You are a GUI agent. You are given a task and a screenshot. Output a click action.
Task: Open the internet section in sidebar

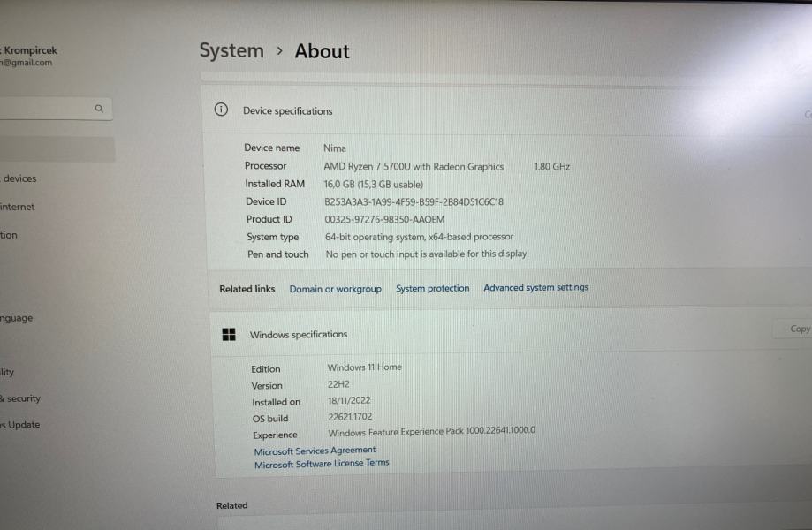point(17,207)
